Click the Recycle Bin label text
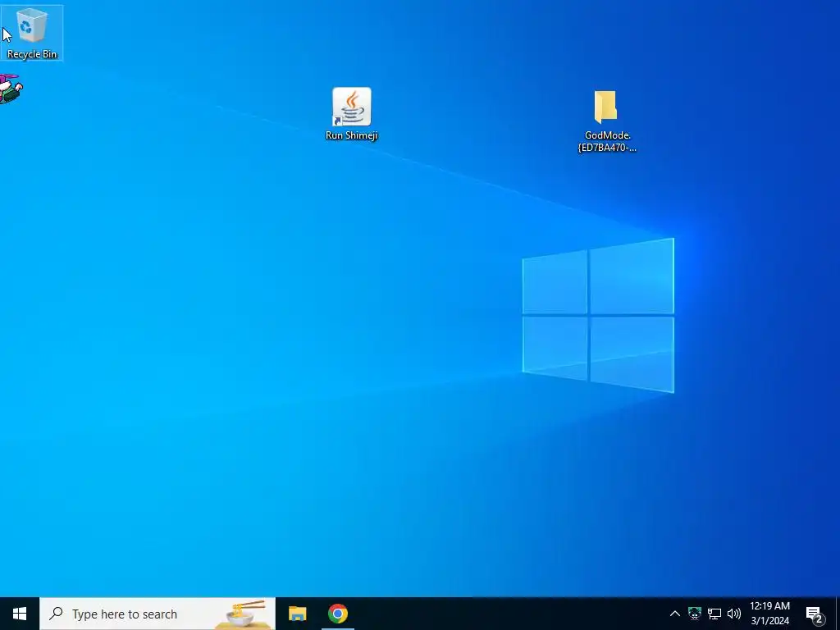 point(32,54)
